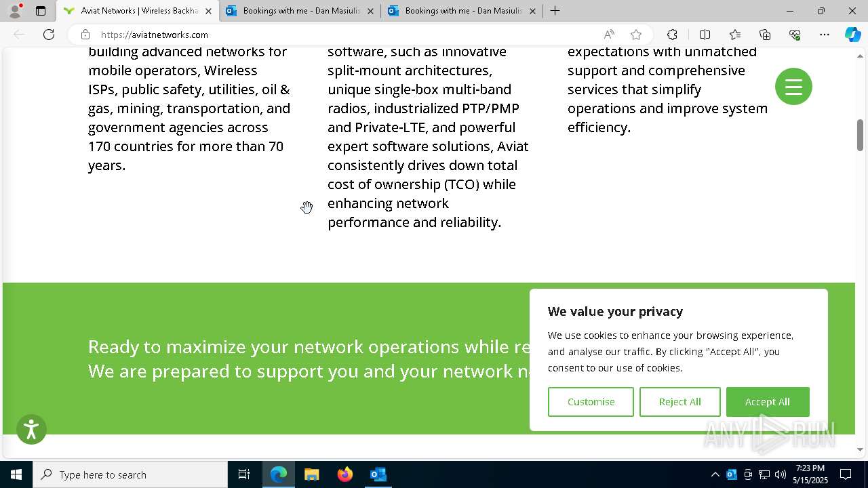This screenshot has height=488, width=868.
Task: Open File Explorer from the taskbar
Action: click(312, 474)
